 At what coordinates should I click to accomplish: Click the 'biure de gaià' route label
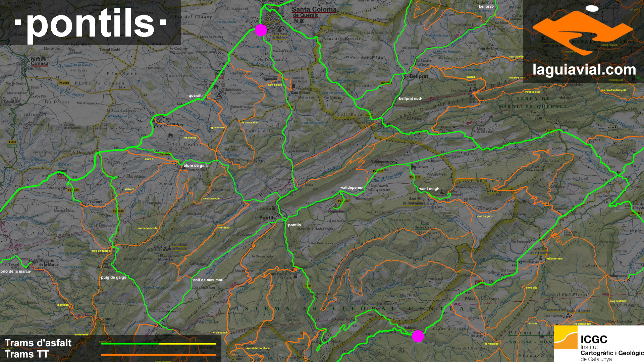(x=195, y=166)
